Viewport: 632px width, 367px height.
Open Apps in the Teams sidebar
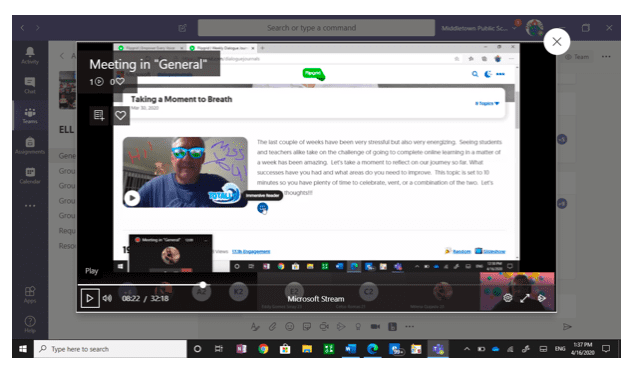tap(30, 295)
